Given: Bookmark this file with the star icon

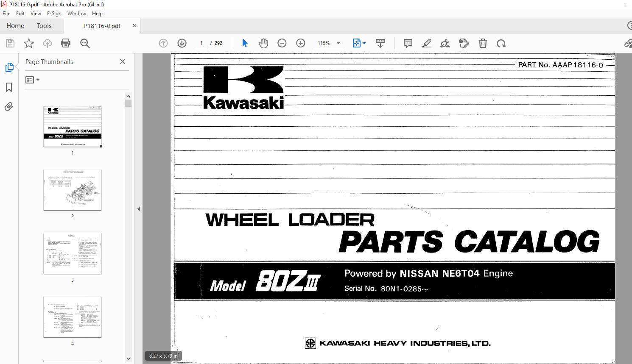Looking at the screenshot, I should pos(29,43).
